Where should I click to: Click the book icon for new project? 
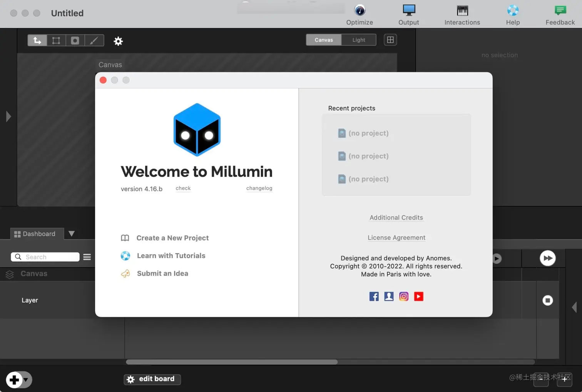coord(125,238)
